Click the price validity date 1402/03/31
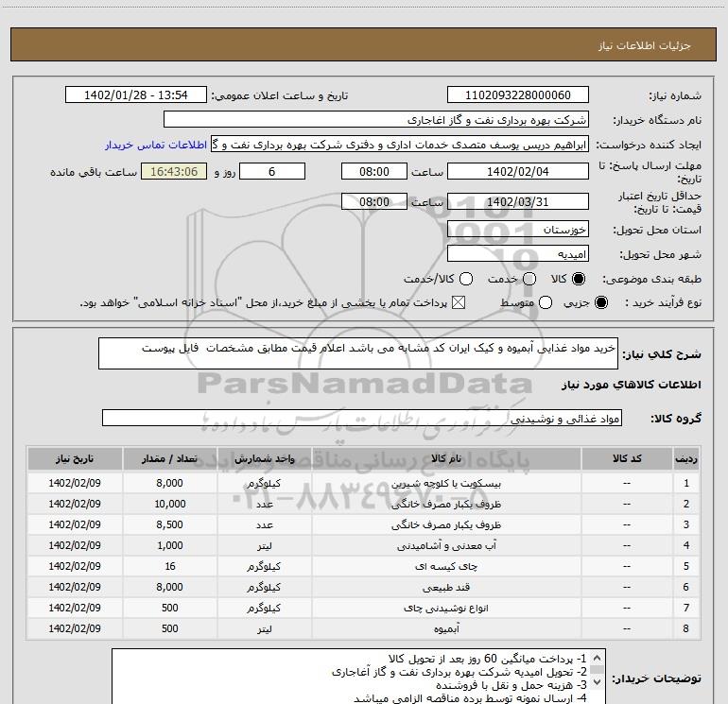 pos(518,202)
